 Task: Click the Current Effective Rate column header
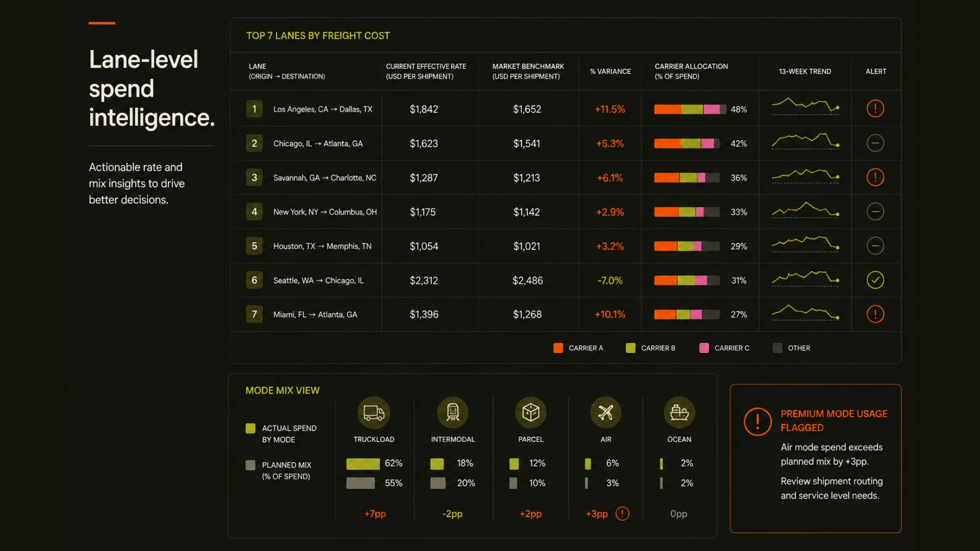click(x=426, y=71)
